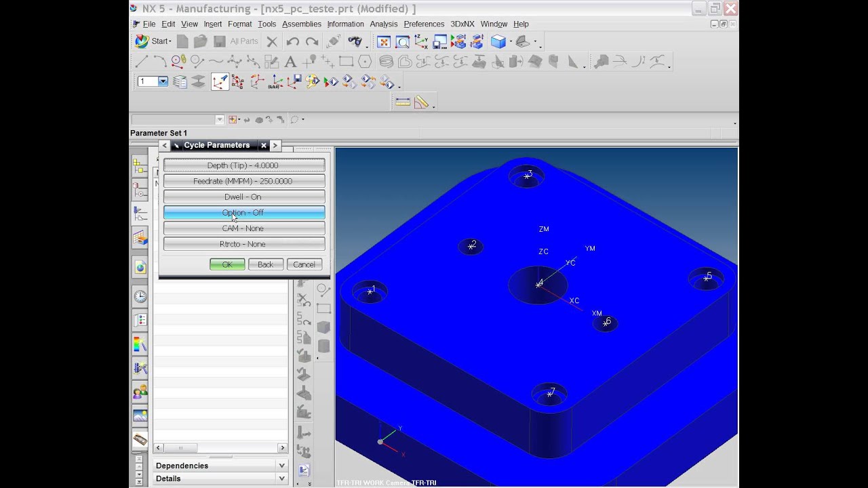Click the Redo arrow icon
Image resolution: width=868 pixels, height=488 pixels.
pos(312,42)
